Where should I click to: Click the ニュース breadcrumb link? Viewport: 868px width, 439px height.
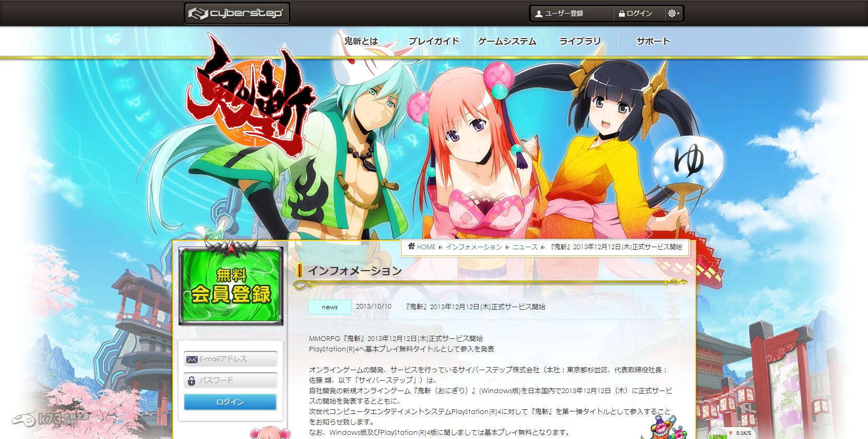[x=525, y=247]
